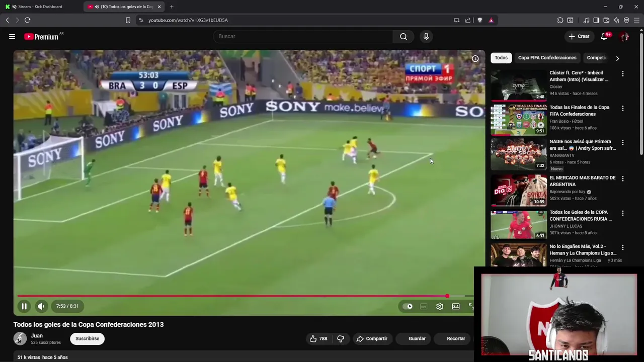Open the Leo AI sparkle icon
This screenshot has height=362, width=644.
(616, 20)
